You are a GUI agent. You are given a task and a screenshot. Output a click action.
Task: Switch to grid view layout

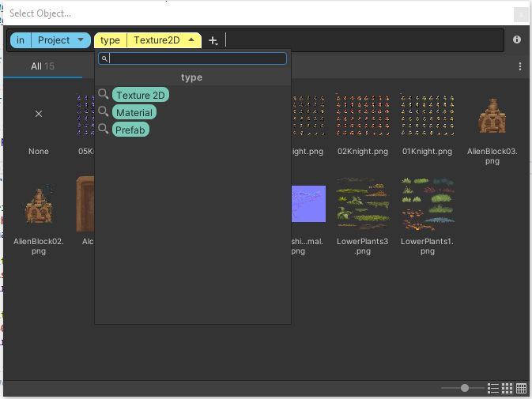coord(507,388)
